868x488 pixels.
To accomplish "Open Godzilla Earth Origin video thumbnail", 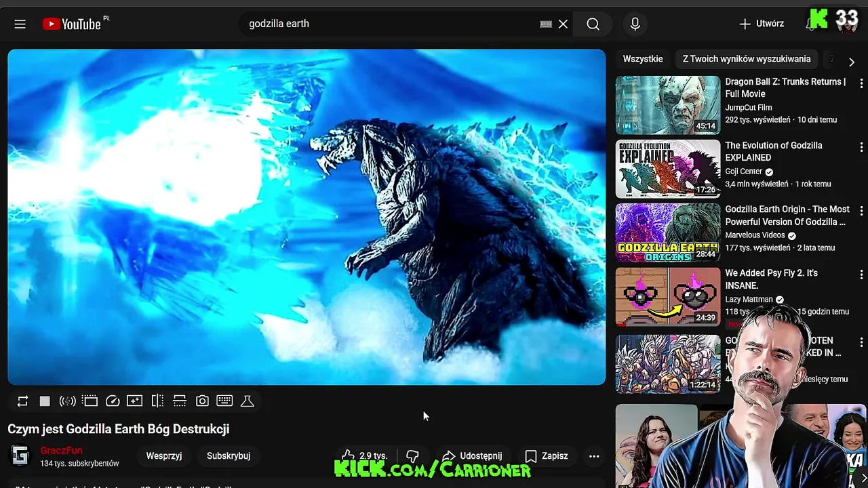I will 668,232.
